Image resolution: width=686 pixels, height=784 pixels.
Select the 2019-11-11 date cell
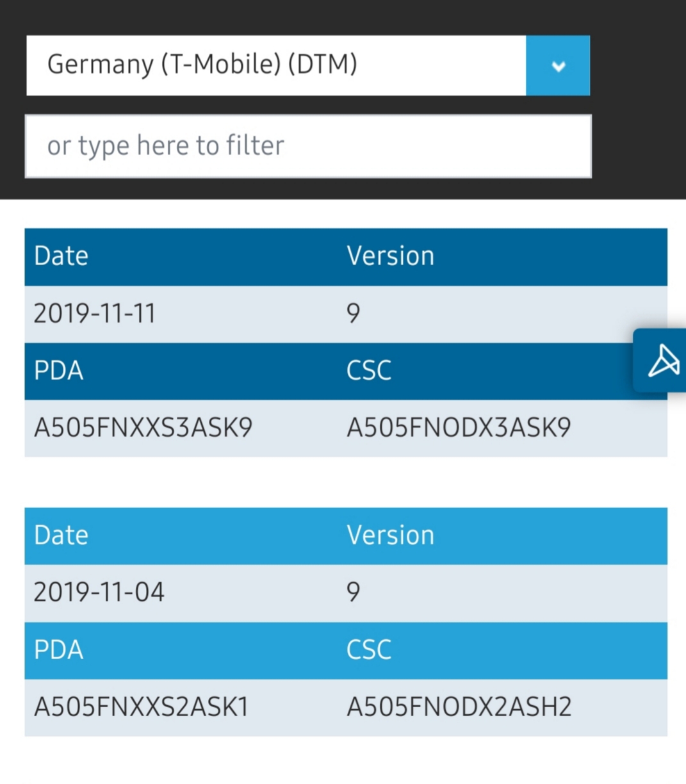95,313
